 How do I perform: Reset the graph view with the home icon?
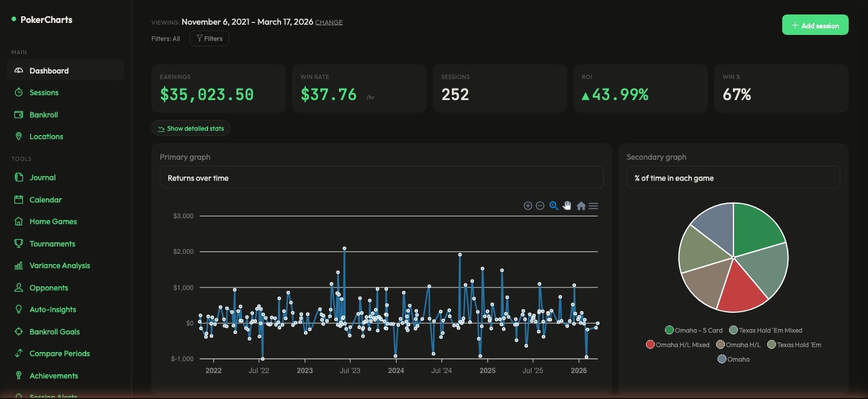pyautogui.click(x=580, y=206)
